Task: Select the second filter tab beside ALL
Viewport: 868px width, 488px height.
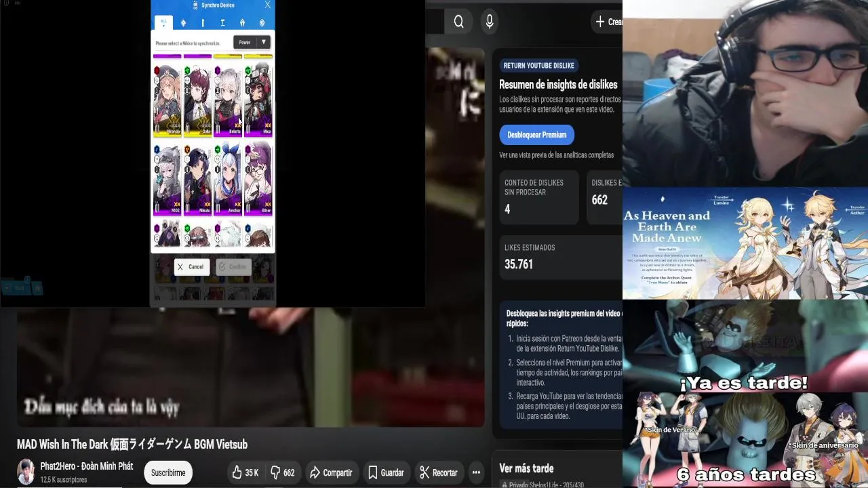Action: 183,22
